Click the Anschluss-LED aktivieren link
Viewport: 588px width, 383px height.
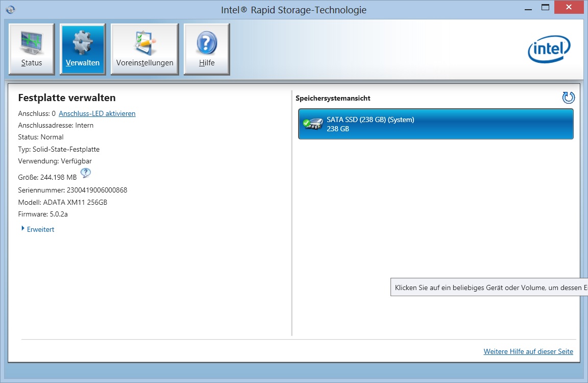pyautogui.click(x=97, y=113)
